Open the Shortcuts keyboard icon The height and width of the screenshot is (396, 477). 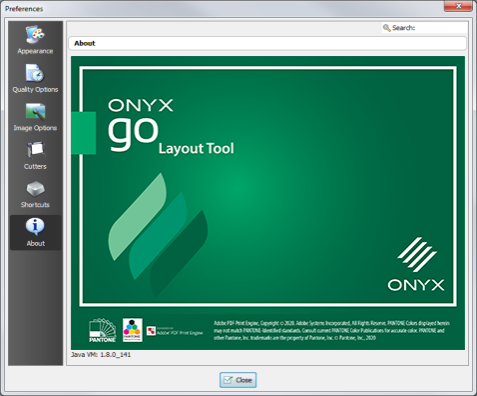[x=35, y=189]
